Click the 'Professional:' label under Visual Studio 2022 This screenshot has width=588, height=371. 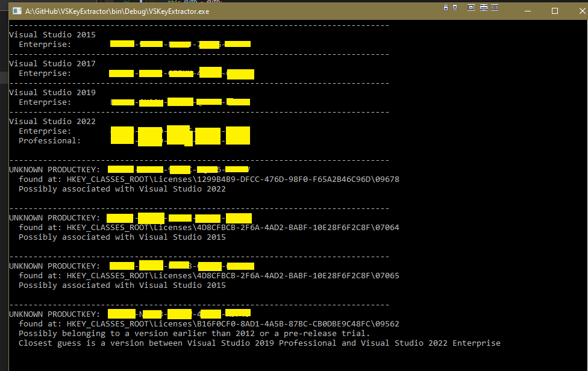tap(50, 140)
